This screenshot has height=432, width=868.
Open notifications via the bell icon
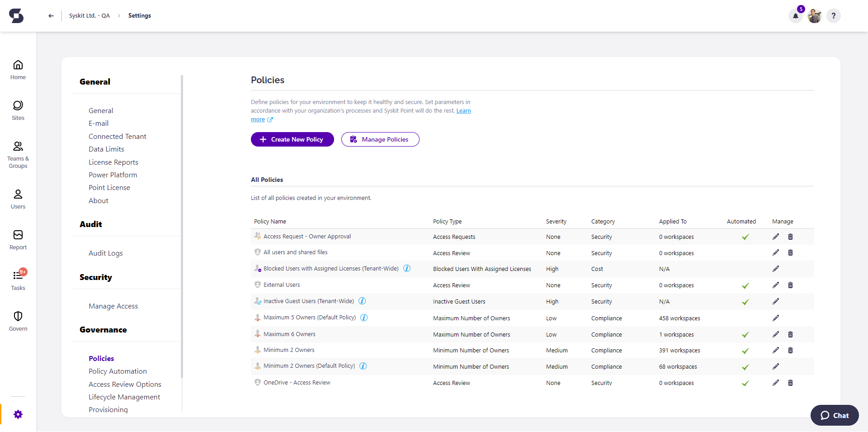point(795,15)
